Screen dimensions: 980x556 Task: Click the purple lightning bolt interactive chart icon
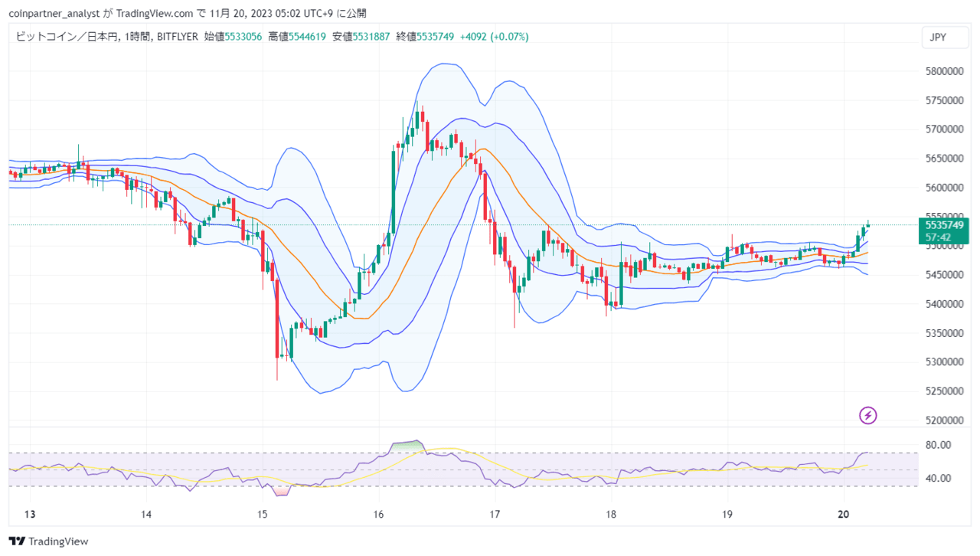867,416
